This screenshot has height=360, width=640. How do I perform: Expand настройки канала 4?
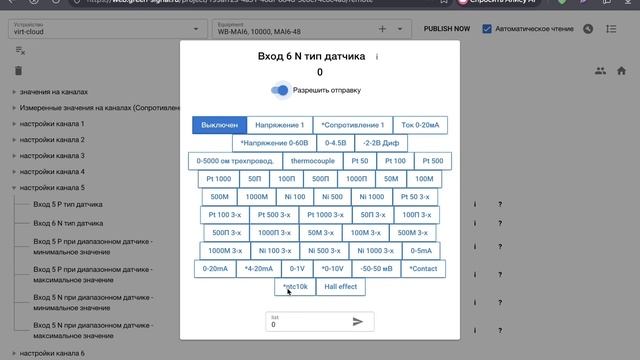pyautogui.click(x=14, y=171)
